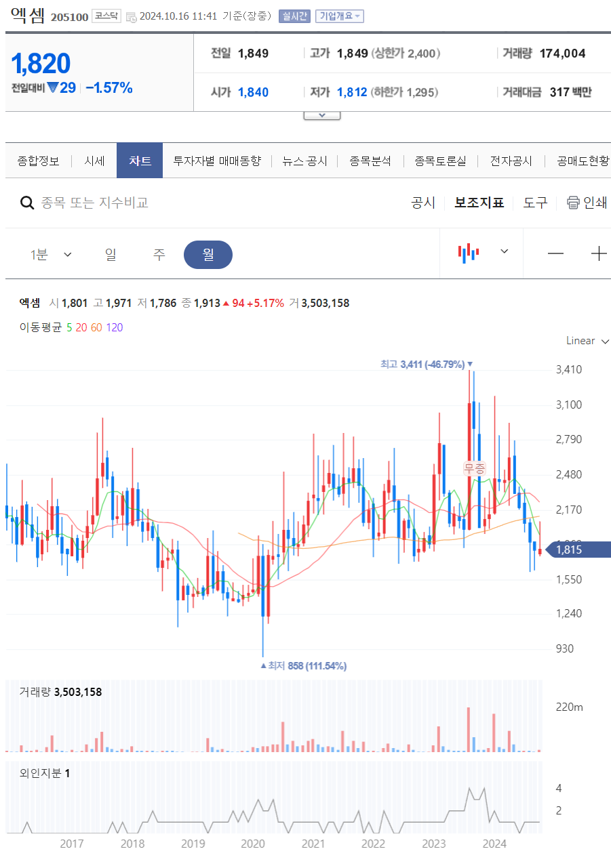
Task: Click the 220m volume axis label
Action: 570,707
